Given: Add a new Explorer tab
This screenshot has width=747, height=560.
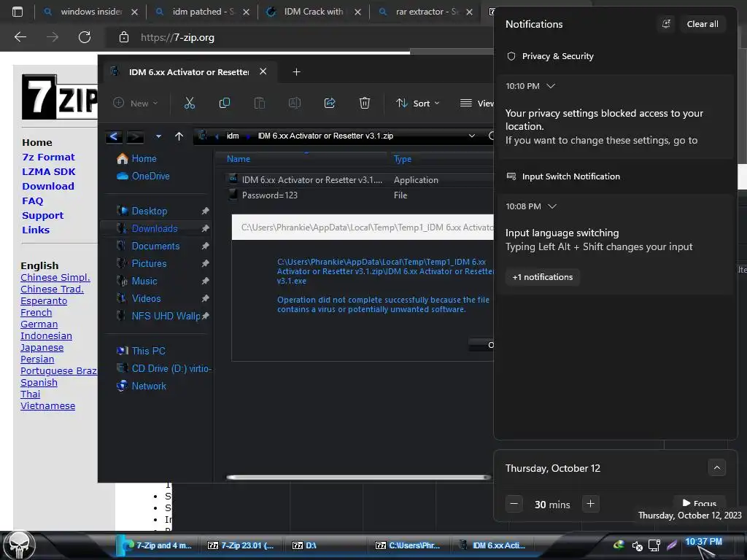Looking at the screenshot, I should pos(296,72).
